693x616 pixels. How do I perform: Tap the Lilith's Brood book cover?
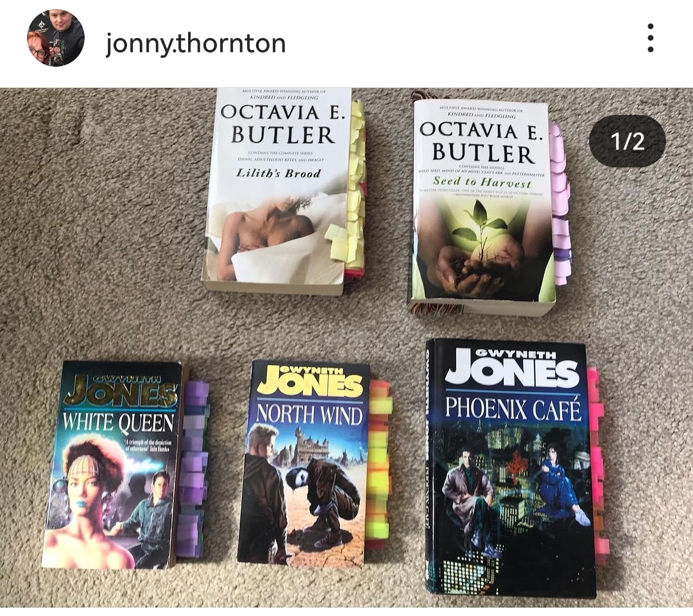276,190
